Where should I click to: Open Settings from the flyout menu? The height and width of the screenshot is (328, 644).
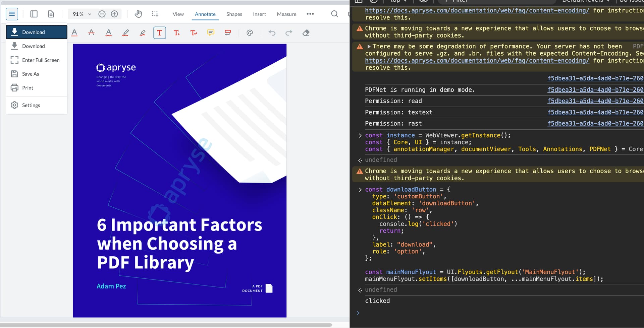pyautogui.click(x=37, y=105)
